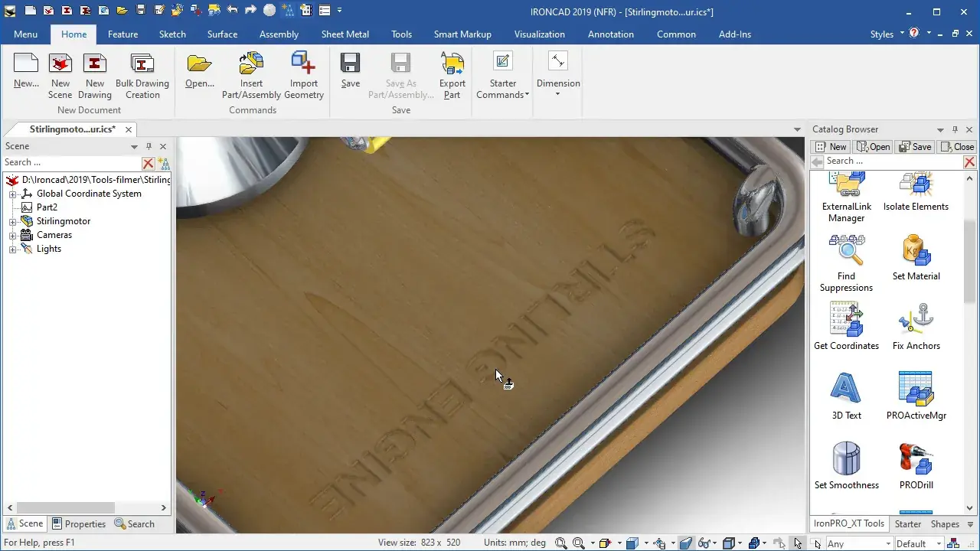Open ExternalLink Manager tool in catalog
Viewport: 980px width, 551px height.
click(x=847, y=197)
